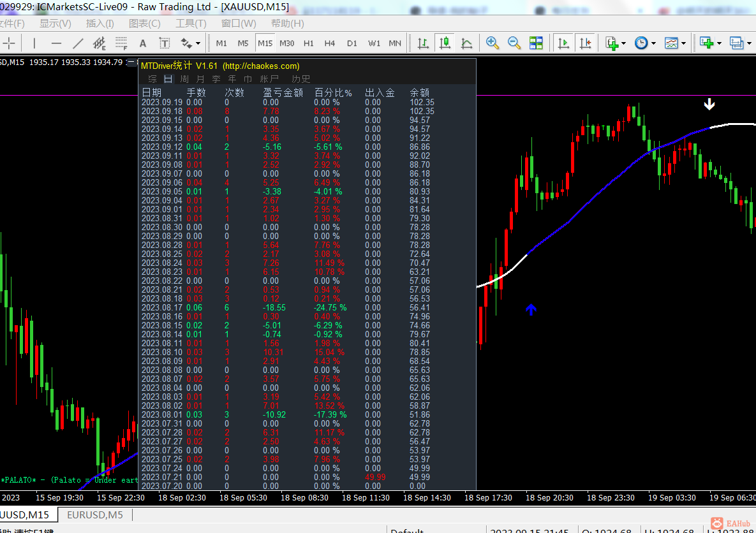Zoom out on the chart
Viewport: 756px width, 533px height.
(x=514, y=43)
